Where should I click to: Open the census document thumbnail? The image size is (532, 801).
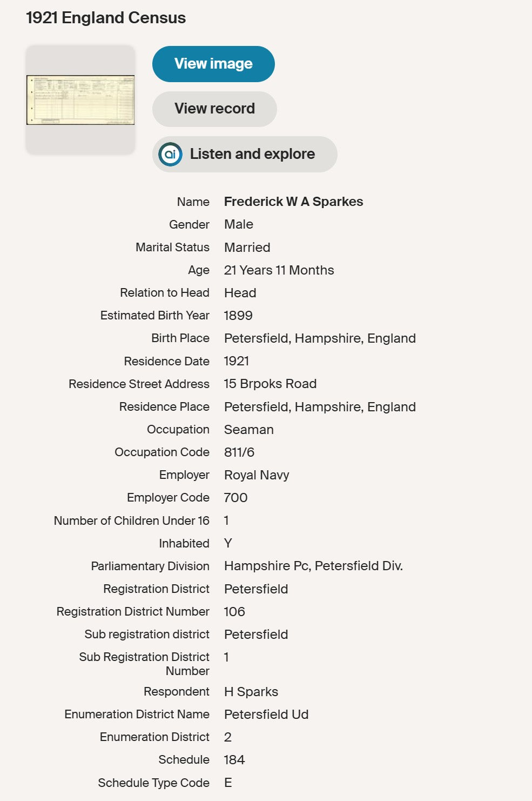click(x=80, y=100)
